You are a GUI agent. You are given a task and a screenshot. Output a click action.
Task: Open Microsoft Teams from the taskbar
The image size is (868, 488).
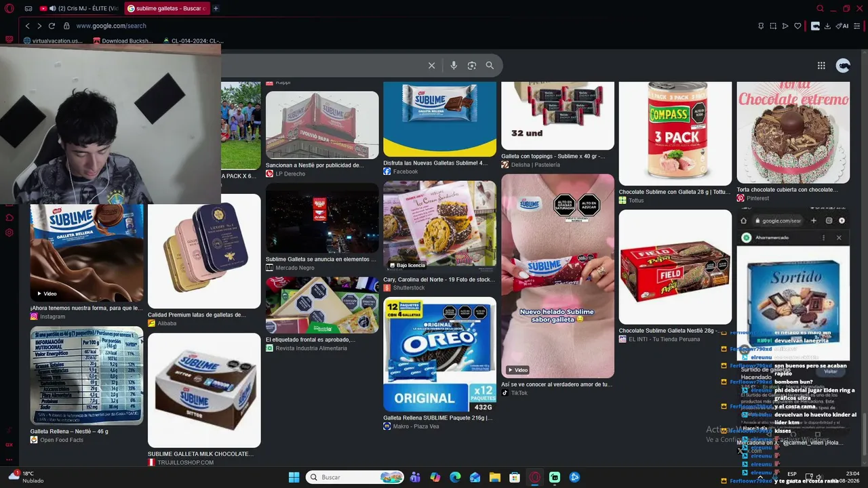(x=415, y=477)
